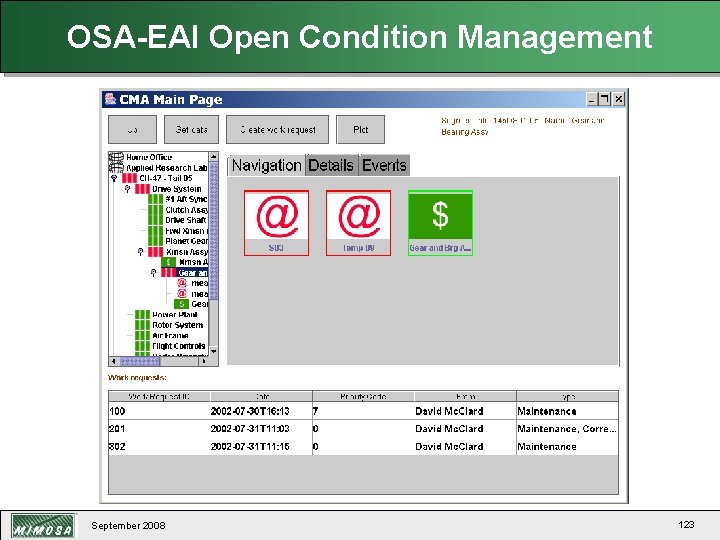Collapse the Drive System tree node
Screen dimensions: 720x540
pos(128,189)
